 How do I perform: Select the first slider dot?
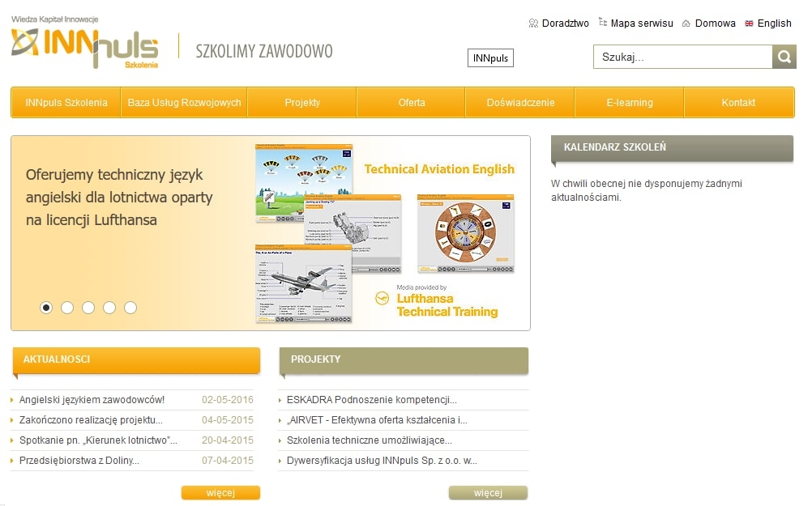pos(46,308)
